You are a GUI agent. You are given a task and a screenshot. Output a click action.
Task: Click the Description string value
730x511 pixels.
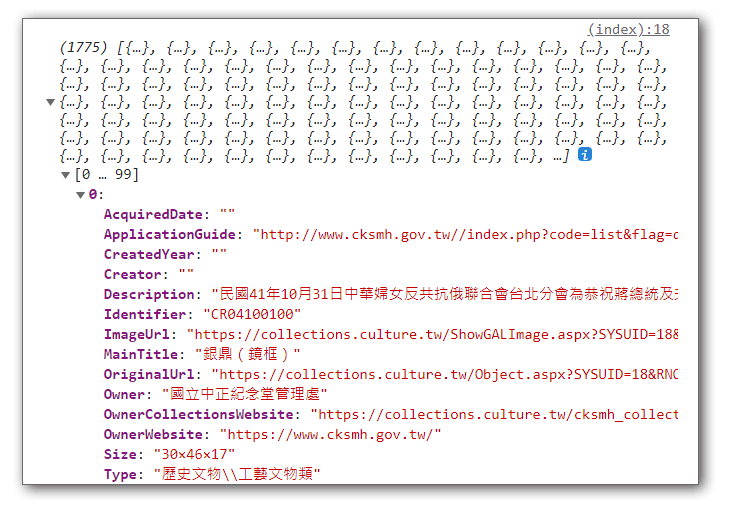coord(445,294)
